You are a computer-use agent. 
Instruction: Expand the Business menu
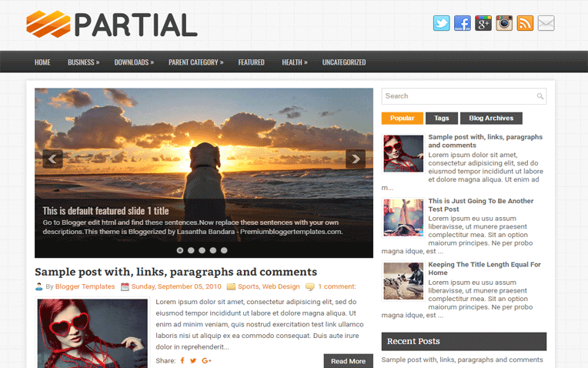[84, 62]
